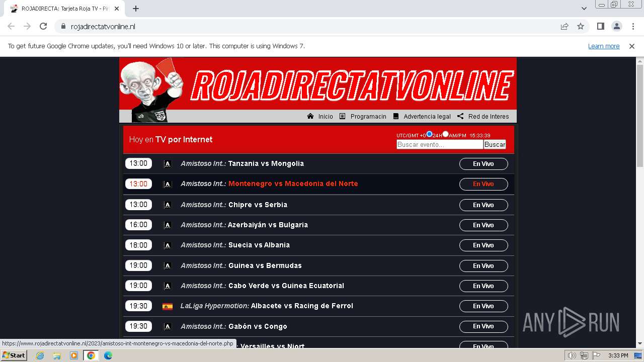Switch to Chrome in the taskbar
Screen dimensions: 644x362
[91, 355]
